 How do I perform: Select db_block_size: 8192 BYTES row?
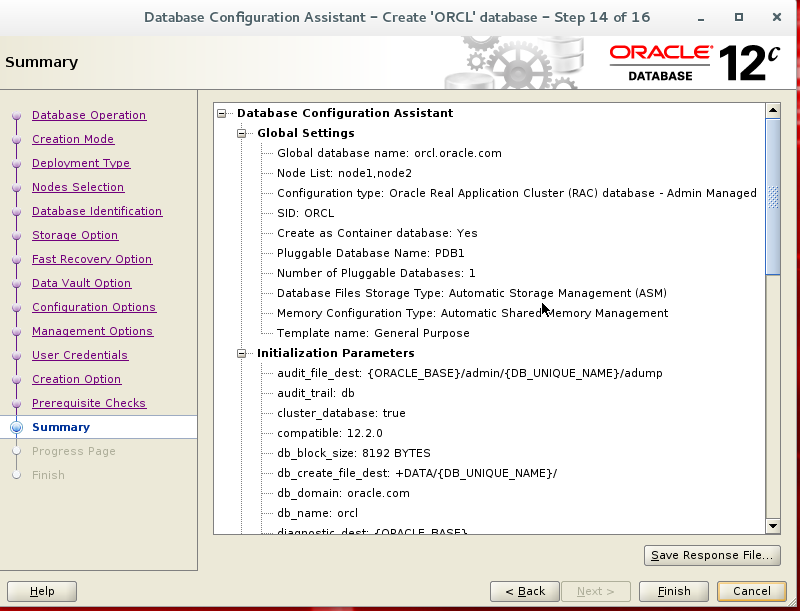[354, 453]
